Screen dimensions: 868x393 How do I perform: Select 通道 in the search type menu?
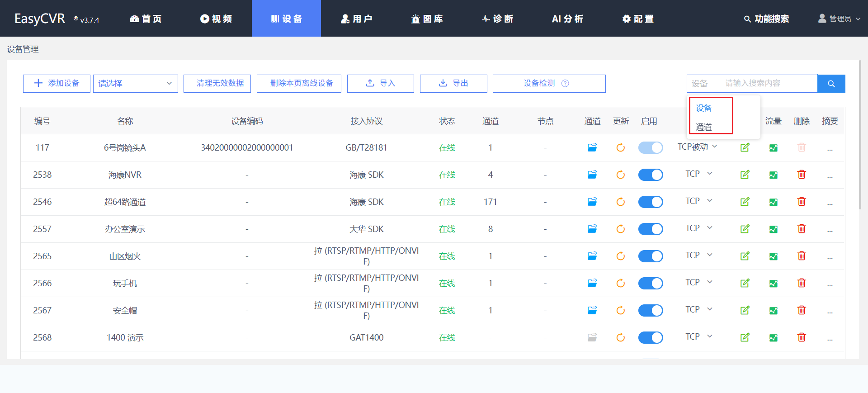pos(704,127)
